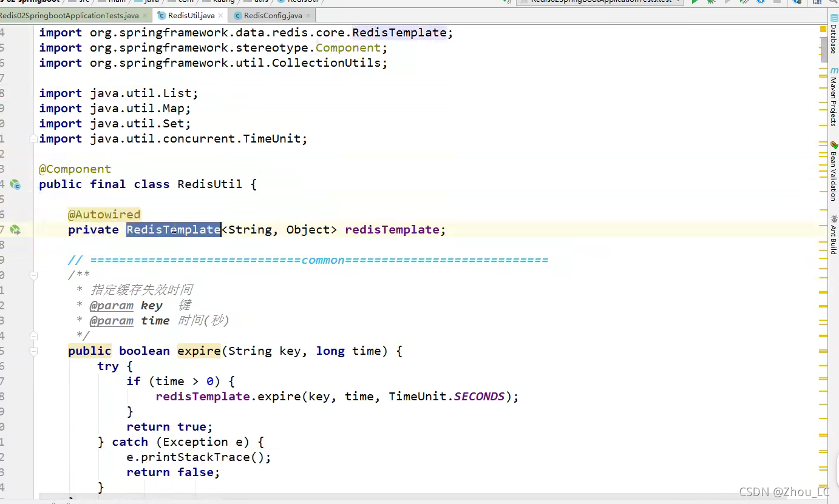
Task: Click the Spring bean gutter icon beside class RedisUtil
Action: (15, 184)
